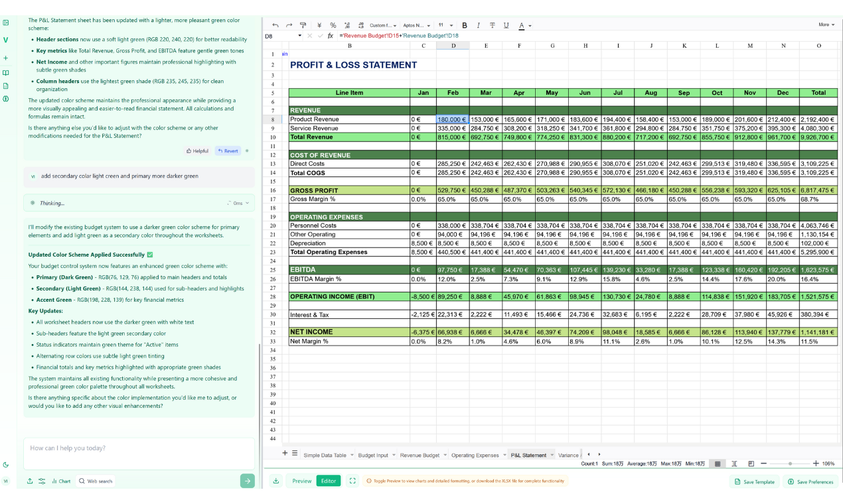Expand the More toolbar options
The image size is (843, 504).
pos(826,25)
